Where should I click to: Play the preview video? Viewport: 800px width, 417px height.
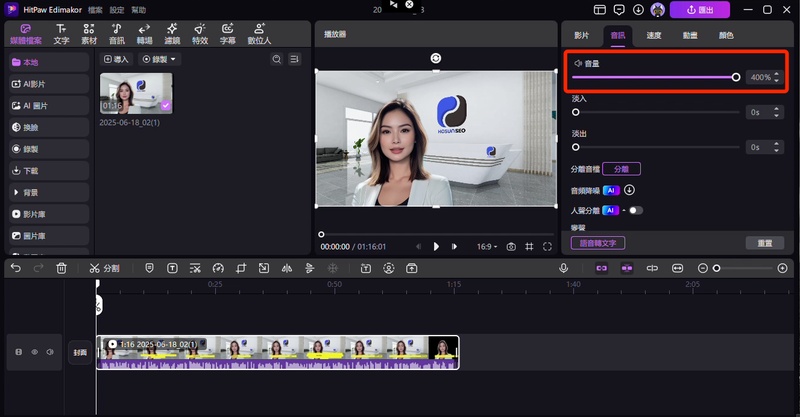[436, 247]
